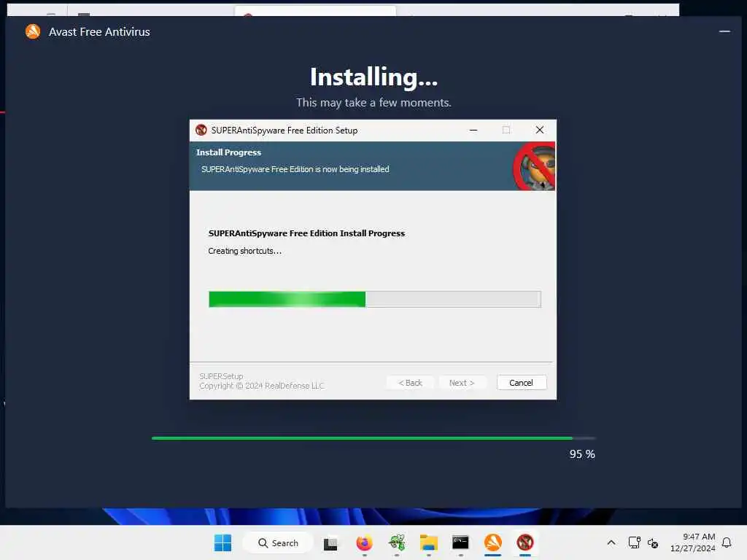Click the Avast logo in the title bar

[33, 31]
